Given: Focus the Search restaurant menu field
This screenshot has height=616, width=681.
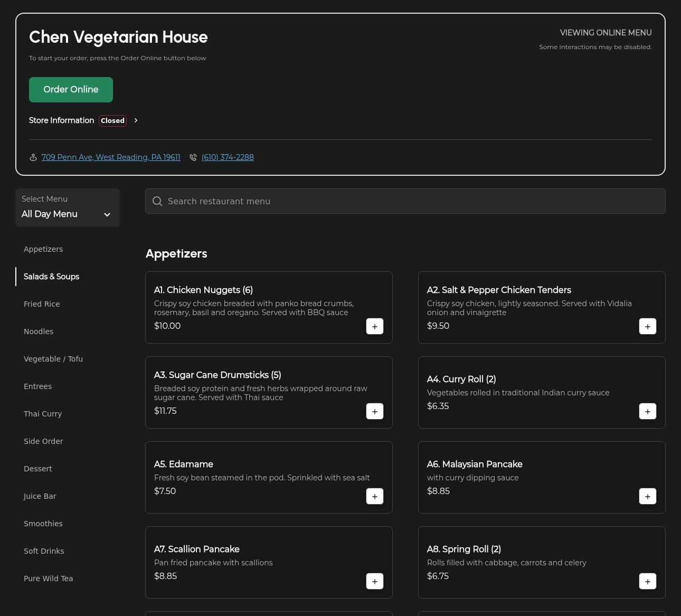Looking at the screenshot, I should (412, 201).
